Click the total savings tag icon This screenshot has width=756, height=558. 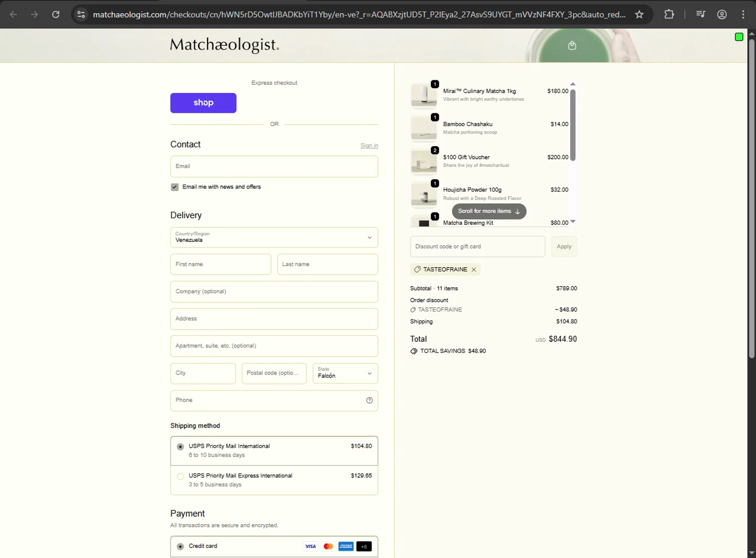point(414,351)
